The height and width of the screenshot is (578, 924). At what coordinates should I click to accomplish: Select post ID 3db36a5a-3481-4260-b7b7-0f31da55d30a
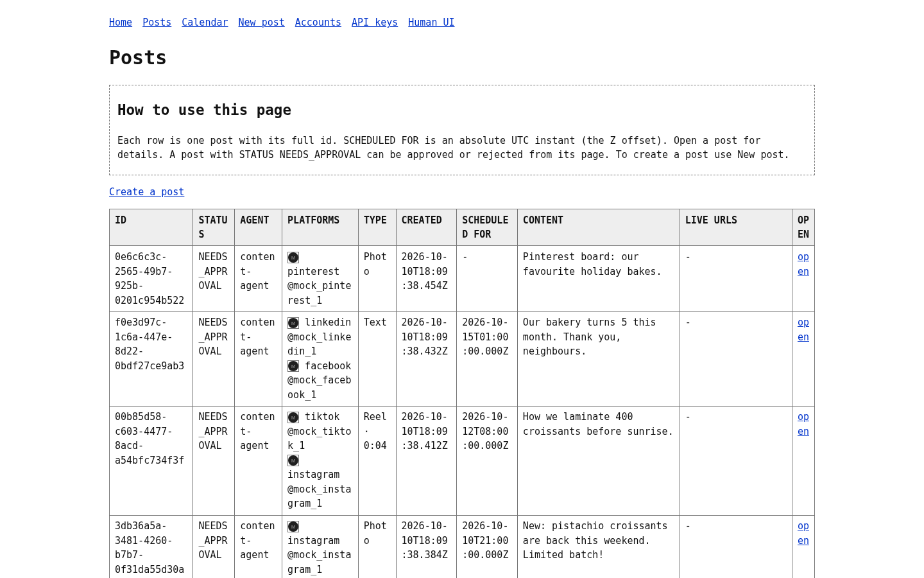pos(150,548)
